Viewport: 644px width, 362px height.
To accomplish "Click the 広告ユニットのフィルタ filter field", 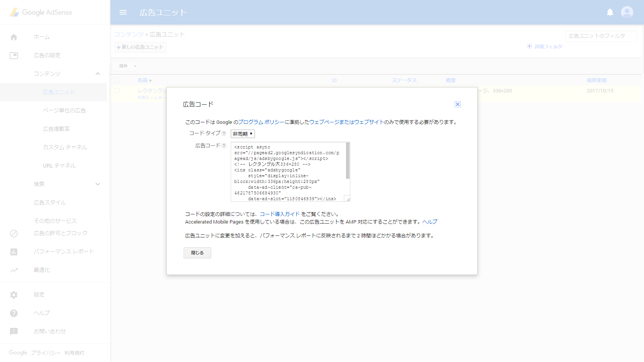I will point(601,36).
